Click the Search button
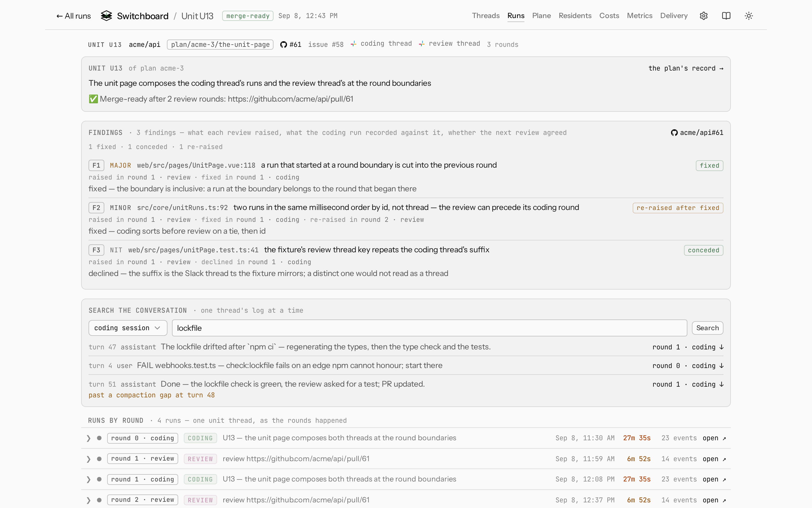812x508 pixels. 707,328
